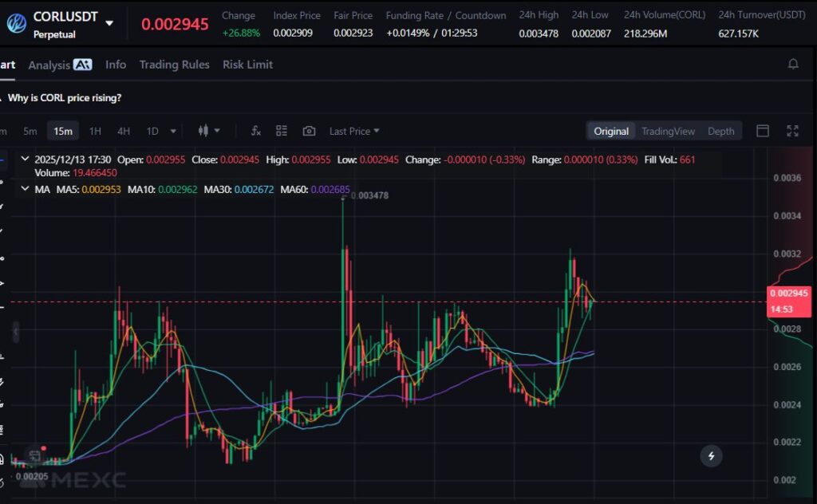Open the Risk Limit tab
817x504 pixels.
click(x=247, y=65)
